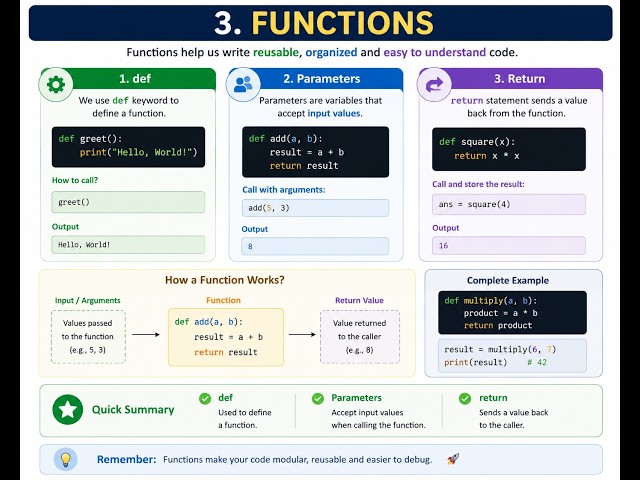Click the arrow from Function box to Return Value
Image resolution: width=640 pixels, height=480 pixels.
302,335
